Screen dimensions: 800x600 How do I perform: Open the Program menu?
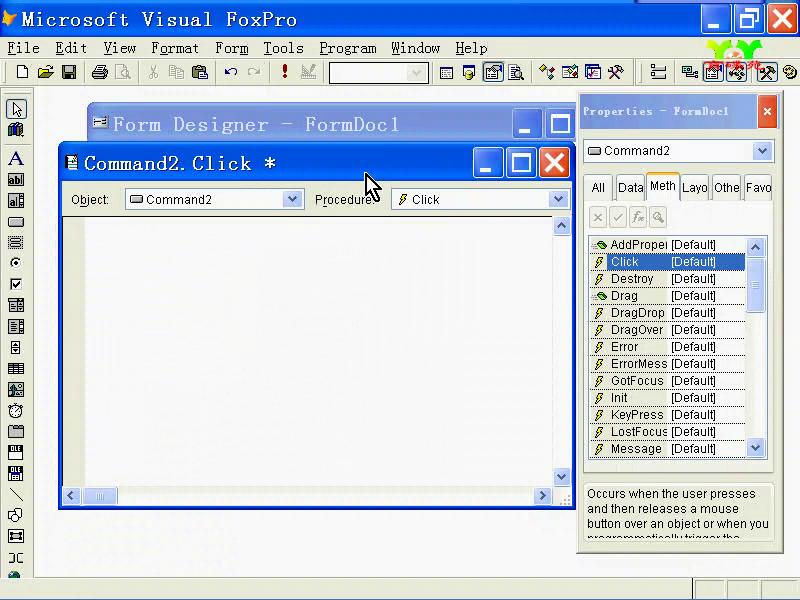click(348, 48)
